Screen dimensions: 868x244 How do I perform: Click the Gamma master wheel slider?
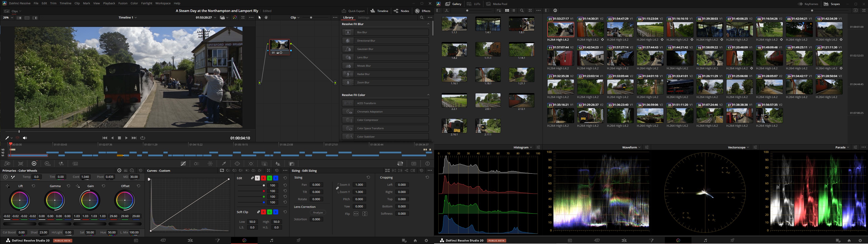(55, 224)
